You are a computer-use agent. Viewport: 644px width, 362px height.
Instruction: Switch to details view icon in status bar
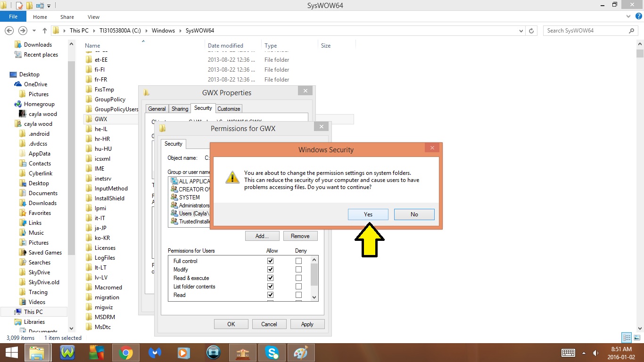[x=627, y=337]
